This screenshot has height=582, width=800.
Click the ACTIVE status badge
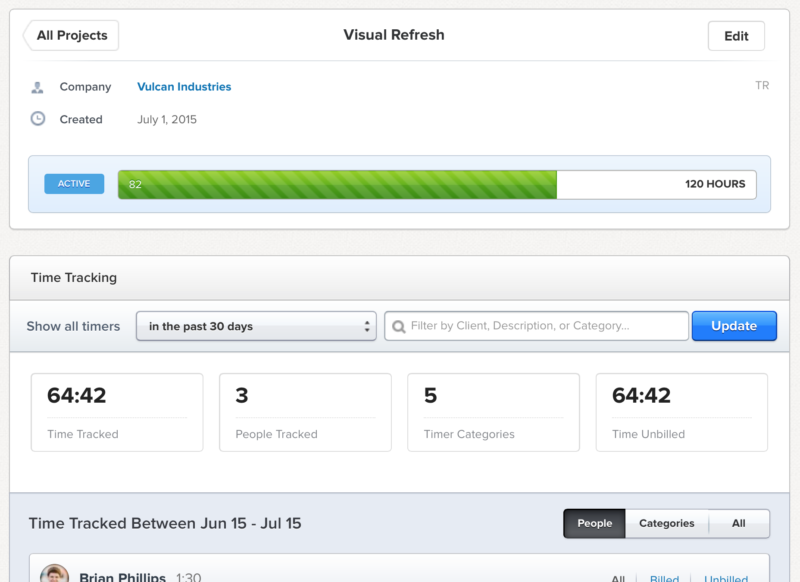(74, 184)
